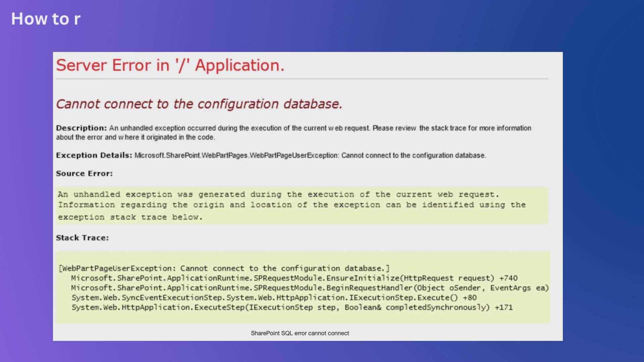Click the WebPartPageUserException line in stack trace
Image resolution: width=644 pixels, height=362 pixels.
click(x=224, y=268)
